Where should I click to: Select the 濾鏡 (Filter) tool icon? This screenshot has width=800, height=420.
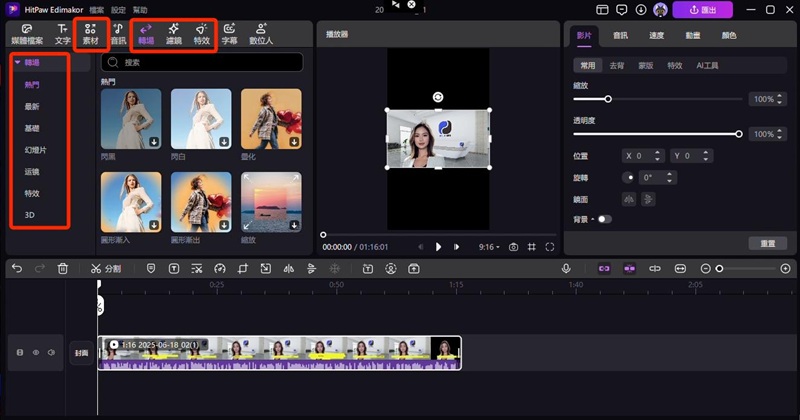tap(173, 33)
